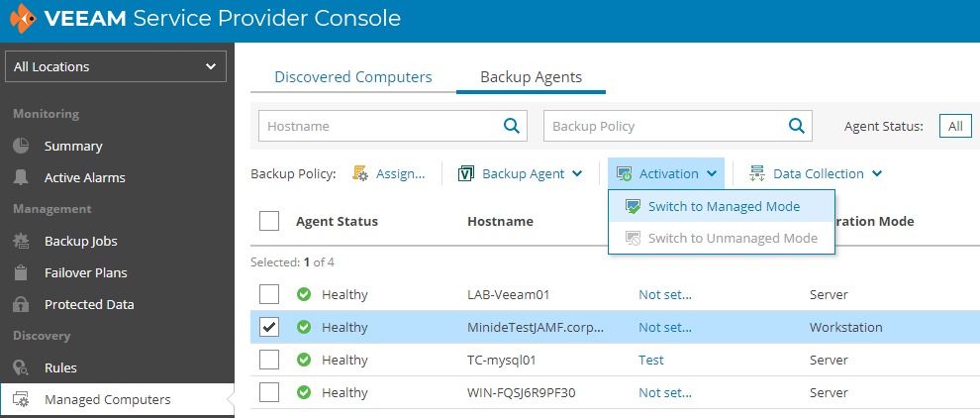Image resolution: width=980 pixels, height=418 pixels.
Task: Open the Test backup policy link
Action: click(x=650, y=360)
